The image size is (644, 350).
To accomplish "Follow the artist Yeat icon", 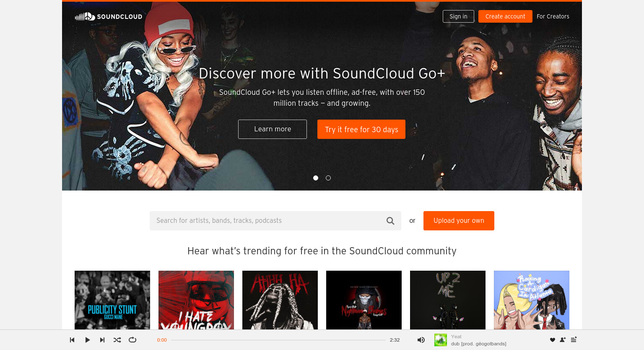I will pos(563,340).
